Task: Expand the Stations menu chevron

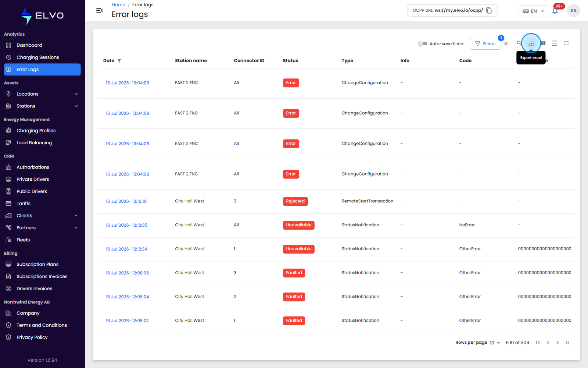Action: (76, 106)
